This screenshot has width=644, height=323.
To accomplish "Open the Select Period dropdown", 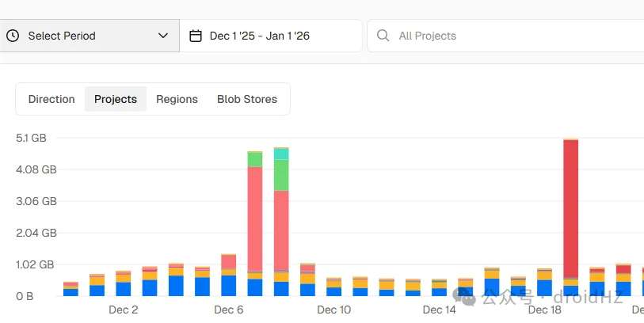I will pos(90,36).
